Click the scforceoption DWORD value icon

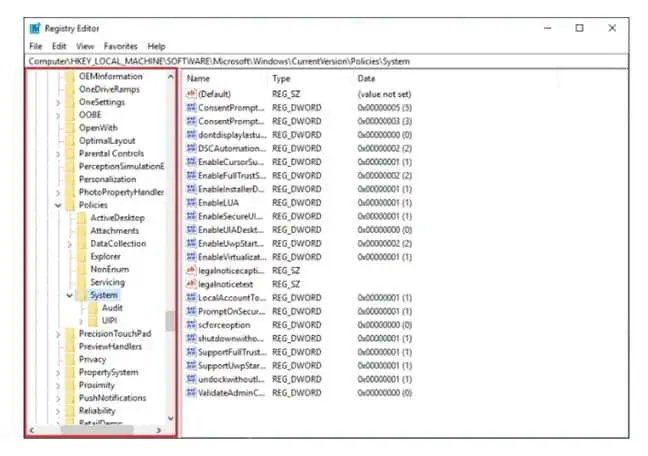click(191, 325)
